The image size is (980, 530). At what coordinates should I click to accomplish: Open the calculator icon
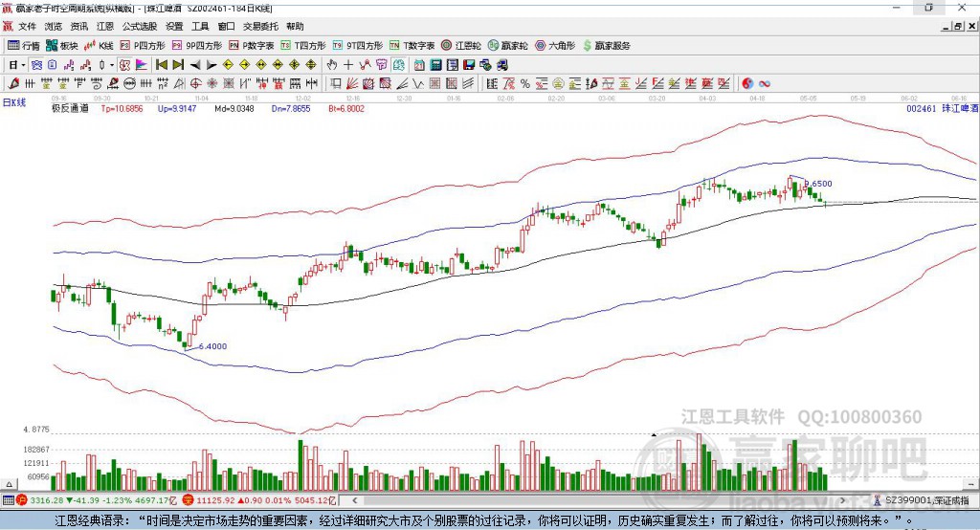tap(435, 65)
